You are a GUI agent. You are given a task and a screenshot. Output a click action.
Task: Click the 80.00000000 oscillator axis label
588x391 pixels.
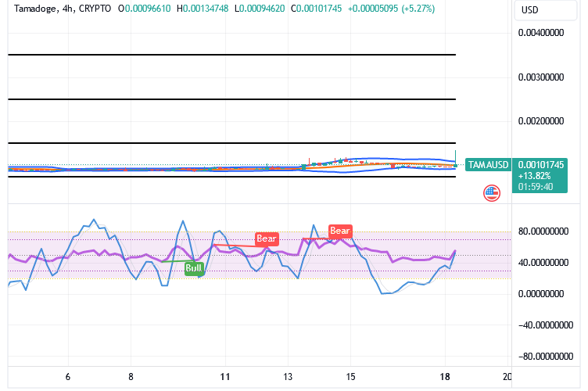point(543,231)
